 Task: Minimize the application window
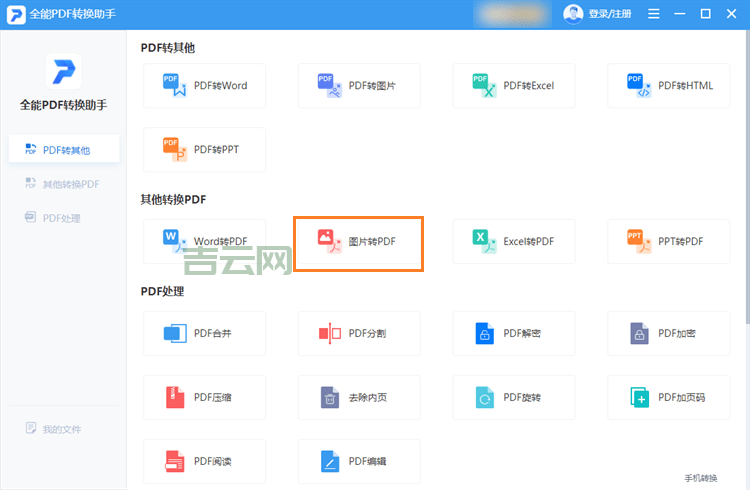coord(679,14)
